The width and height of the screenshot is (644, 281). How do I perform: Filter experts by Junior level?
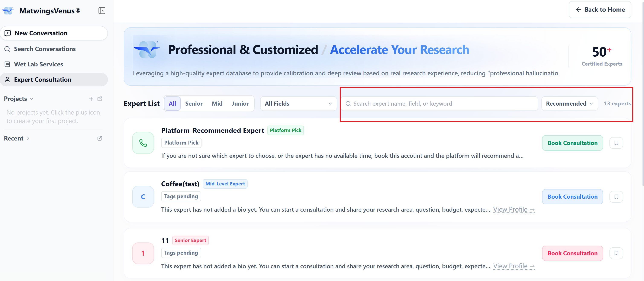pos(240,104)
